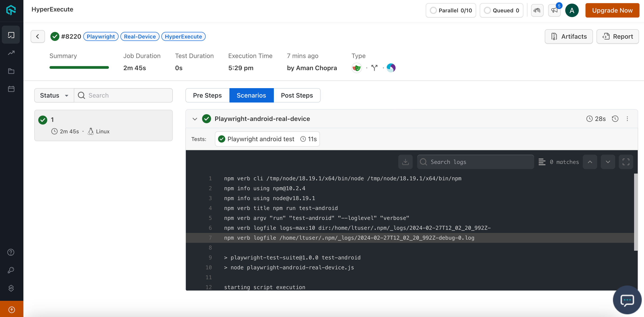This screenshot has height=317, width=644.
Task: Open the Schedule calendar icon in sidebar
Action: point(11,89)
